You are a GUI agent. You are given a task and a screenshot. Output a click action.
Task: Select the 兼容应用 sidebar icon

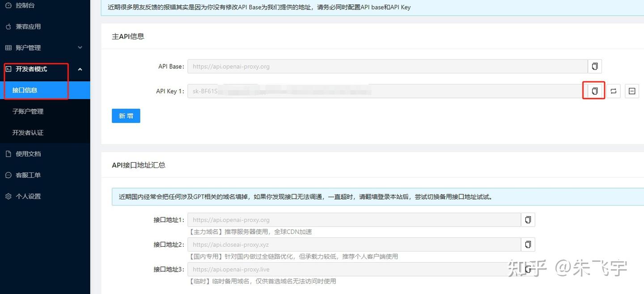pos(8,26)
